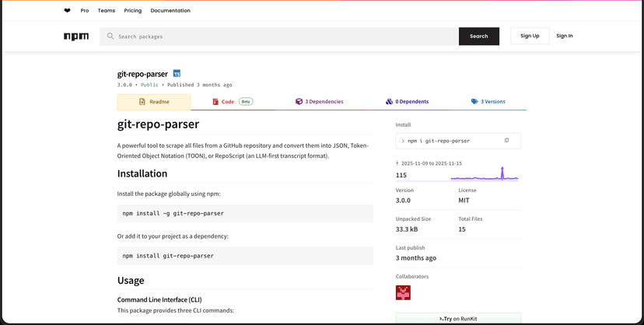Click the 33.3 kB unpacked size value
644x325 pixels.
[x=407, y=229]
